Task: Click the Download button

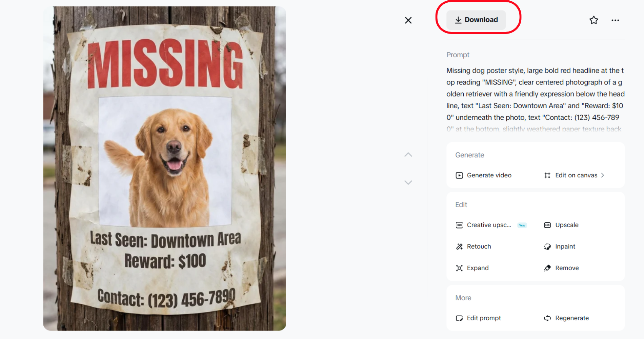Action: 476,20
